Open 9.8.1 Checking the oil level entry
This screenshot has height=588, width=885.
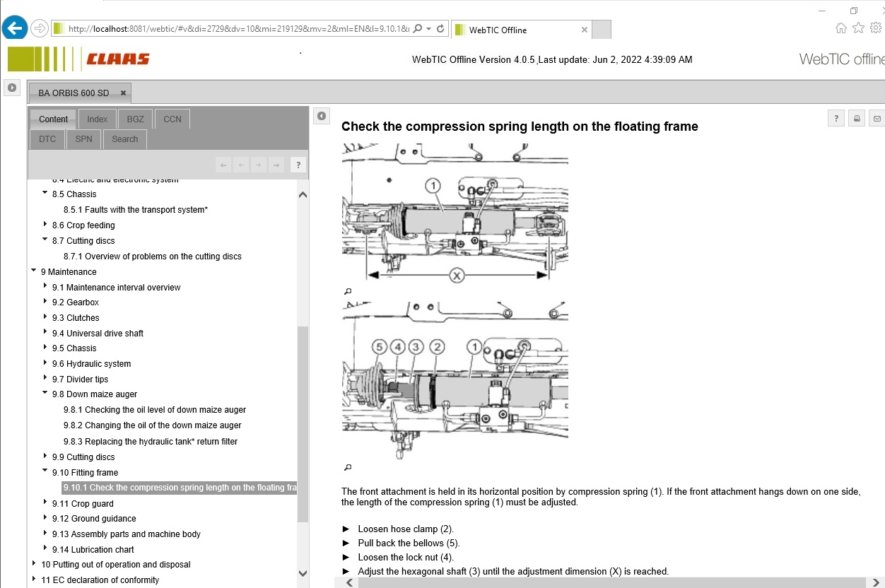(x=155, y=410)
